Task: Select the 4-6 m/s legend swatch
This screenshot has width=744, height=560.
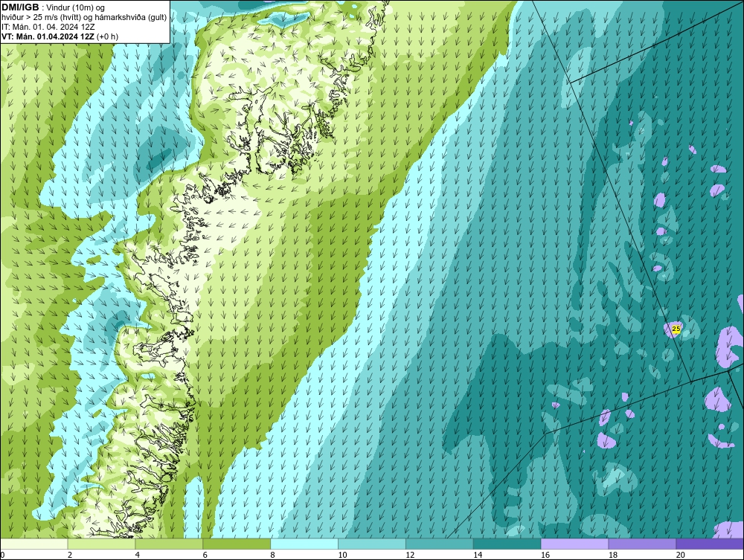Action: 169,544
